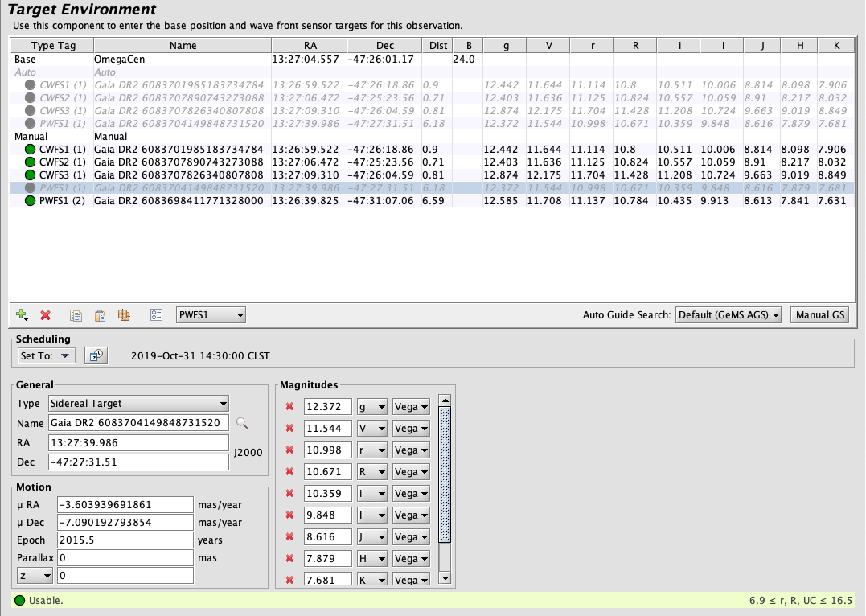Select the Base OmegaCen target row
The height and width of the screenshot is (616, 866).
coord(433,60)
